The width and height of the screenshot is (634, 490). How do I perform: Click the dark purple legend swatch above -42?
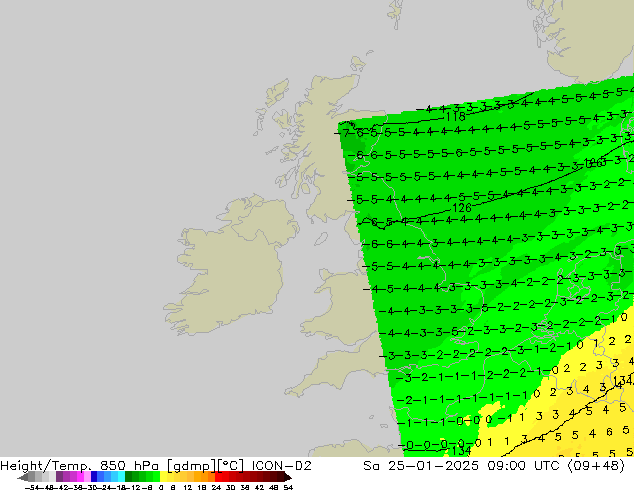[59, 477]
